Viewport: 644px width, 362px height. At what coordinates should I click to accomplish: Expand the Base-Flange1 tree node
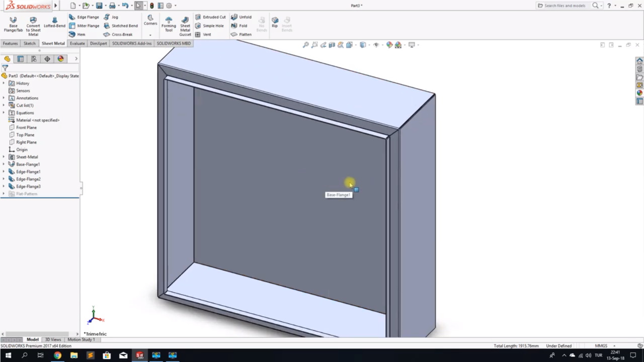click(x=4, y=164)
